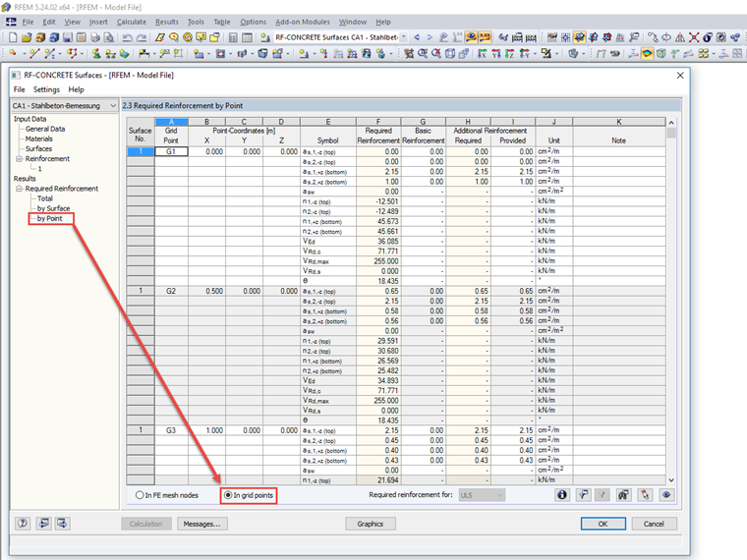747x560 pixels.
Task: Open the ULS required reinforcement dropdown
Action: click(482, 495)
